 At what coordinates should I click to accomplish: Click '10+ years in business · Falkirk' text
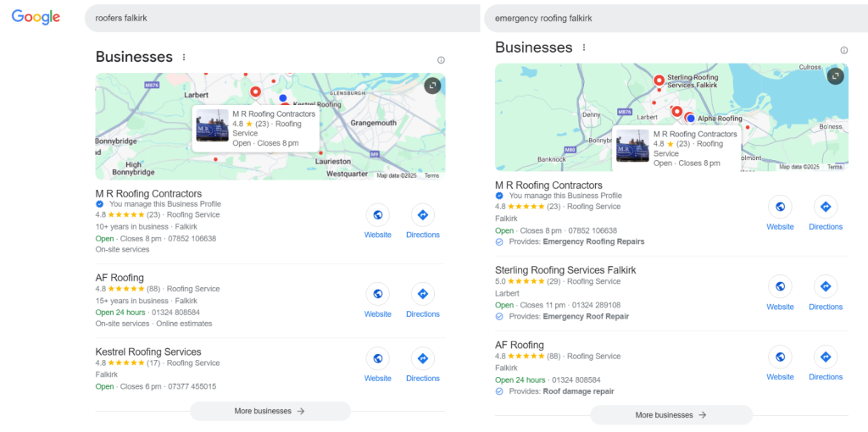coord(146,227)
